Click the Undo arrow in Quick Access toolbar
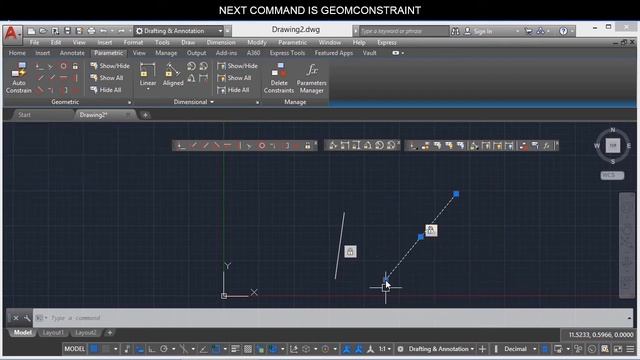640x360 pixels. [103, 31]
